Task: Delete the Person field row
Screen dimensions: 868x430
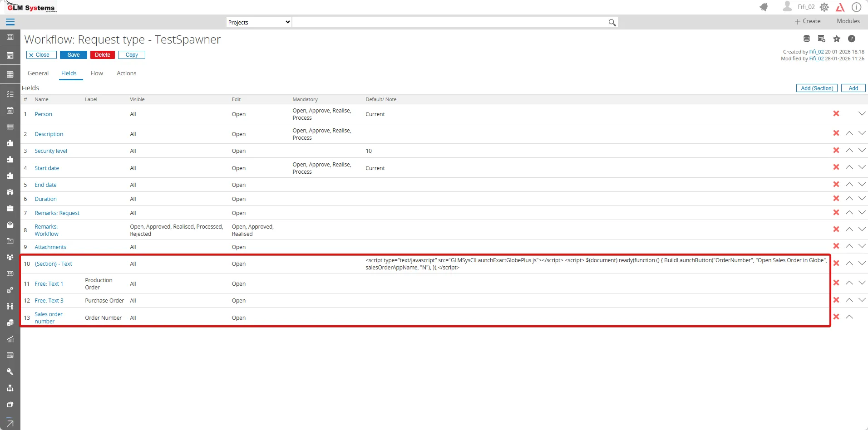Action: (836, 114)
